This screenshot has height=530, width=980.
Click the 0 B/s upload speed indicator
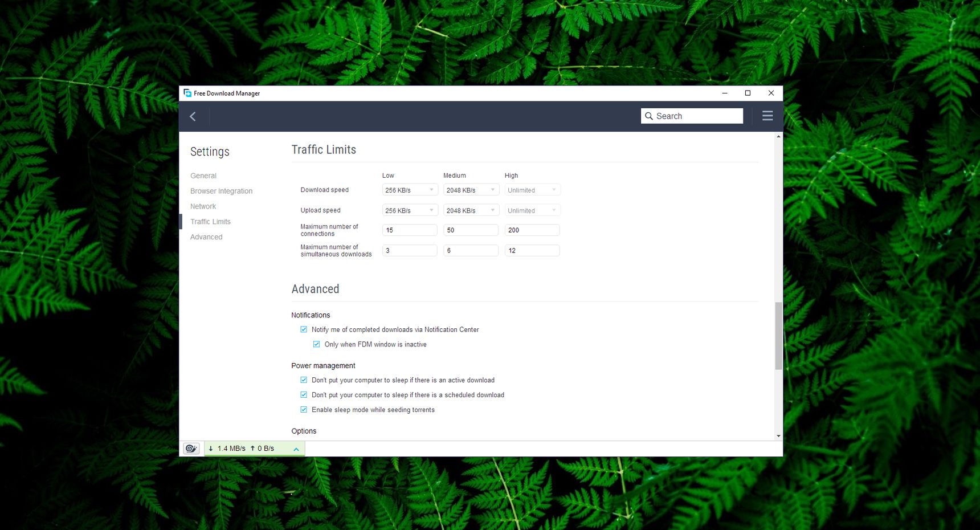[x=262, y=449]
